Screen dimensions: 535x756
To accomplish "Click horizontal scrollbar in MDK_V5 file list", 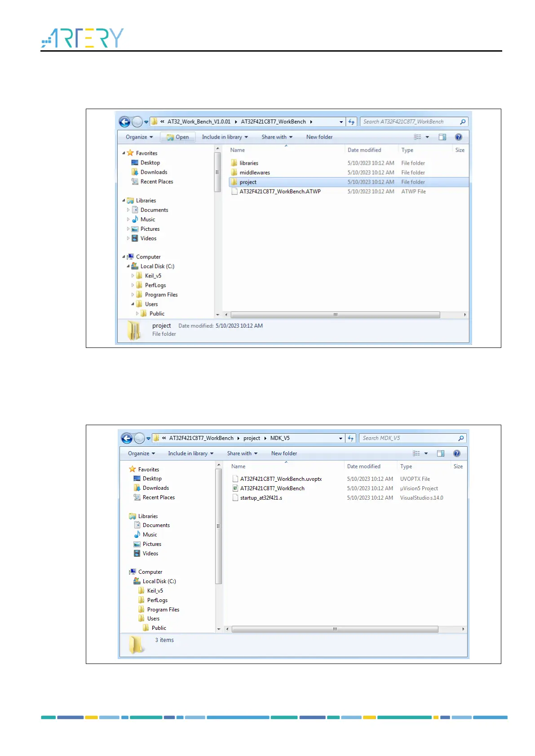I will pyautogui.click(x=335, y=629).
